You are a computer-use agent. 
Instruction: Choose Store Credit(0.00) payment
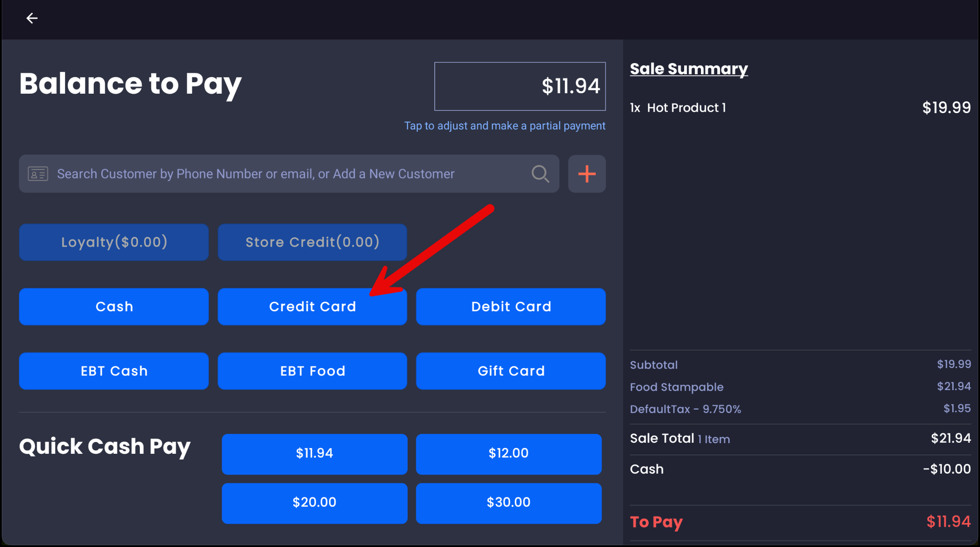click(312, 242)
